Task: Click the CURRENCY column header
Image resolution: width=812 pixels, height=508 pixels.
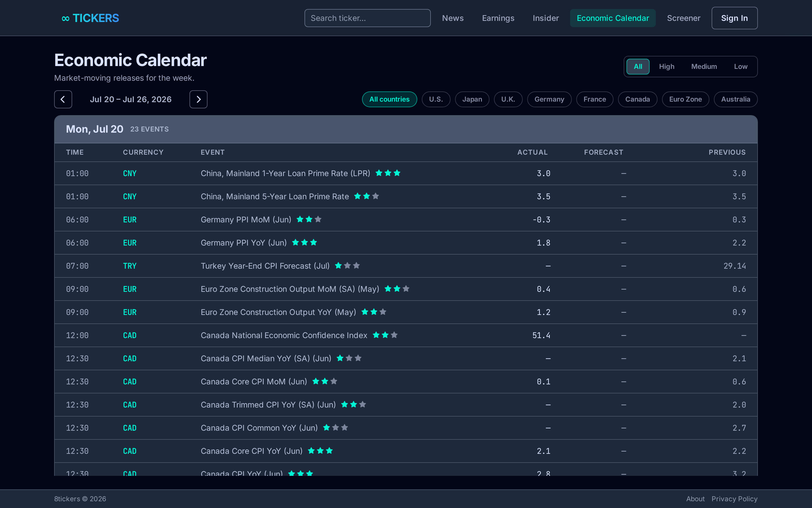Action: (x=143, y=152)
